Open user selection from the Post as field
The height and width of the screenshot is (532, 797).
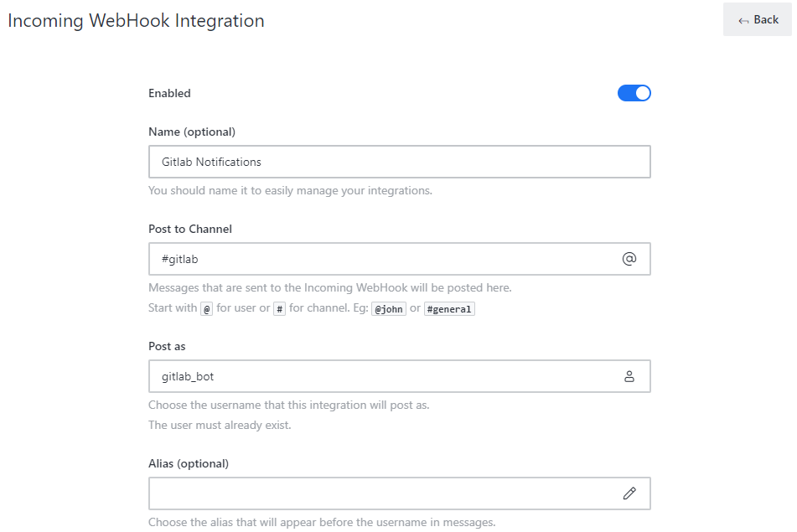(x=629, y=376)
